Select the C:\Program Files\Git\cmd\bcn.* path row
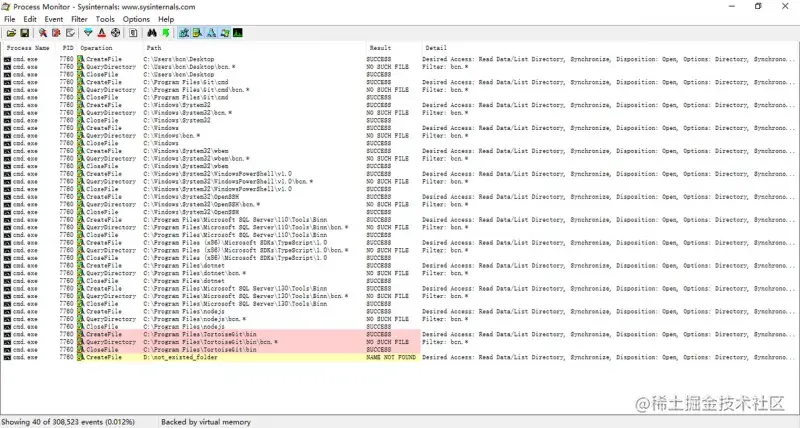The height and width of the screenshot is (428, 800). [x=399, y=90]
